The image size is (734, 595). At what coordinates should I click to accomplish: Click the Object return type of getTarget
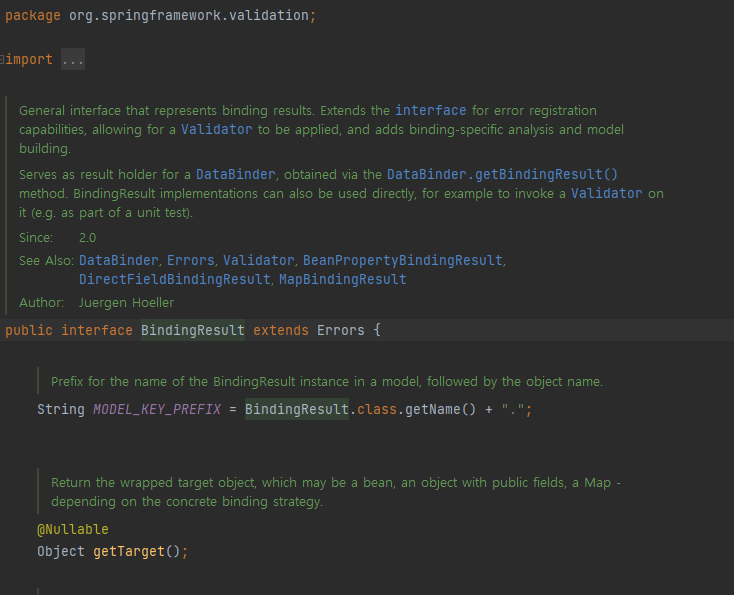(61, 551)
